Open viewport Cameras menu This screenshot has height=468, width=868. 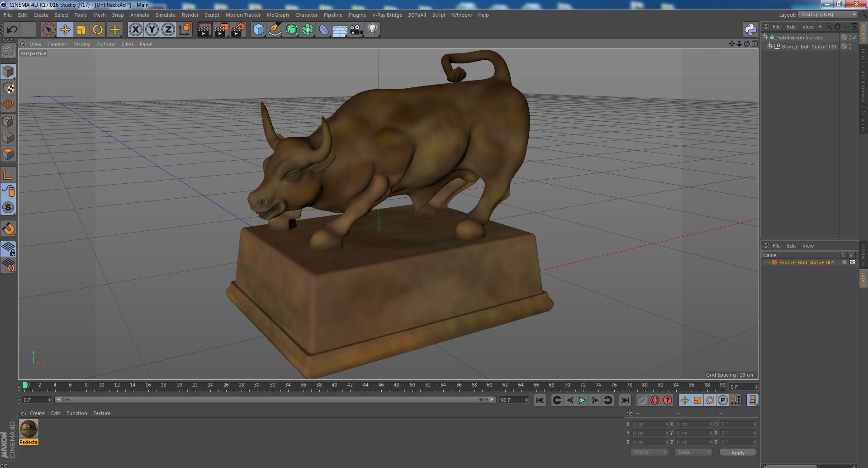(57, 44)
